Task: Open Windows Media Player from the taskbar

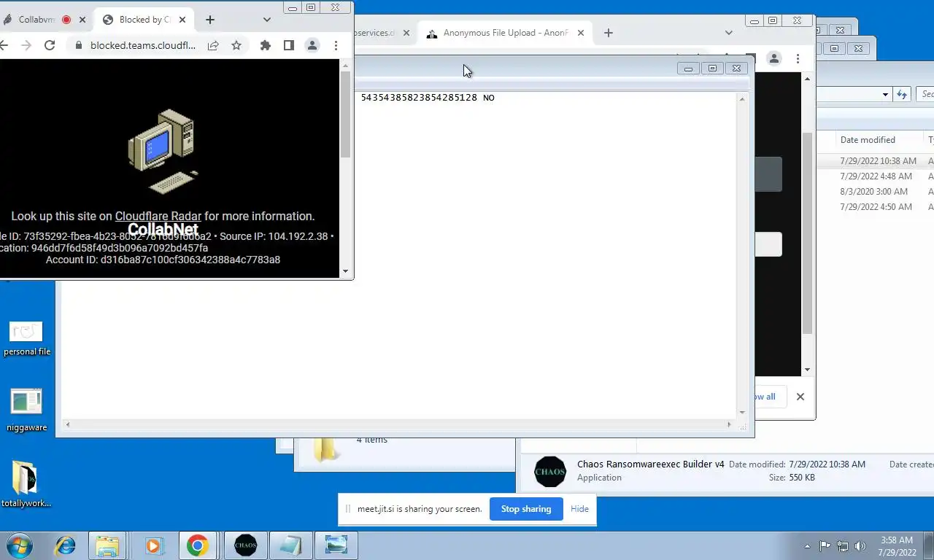Action: [x=153, y=545]
